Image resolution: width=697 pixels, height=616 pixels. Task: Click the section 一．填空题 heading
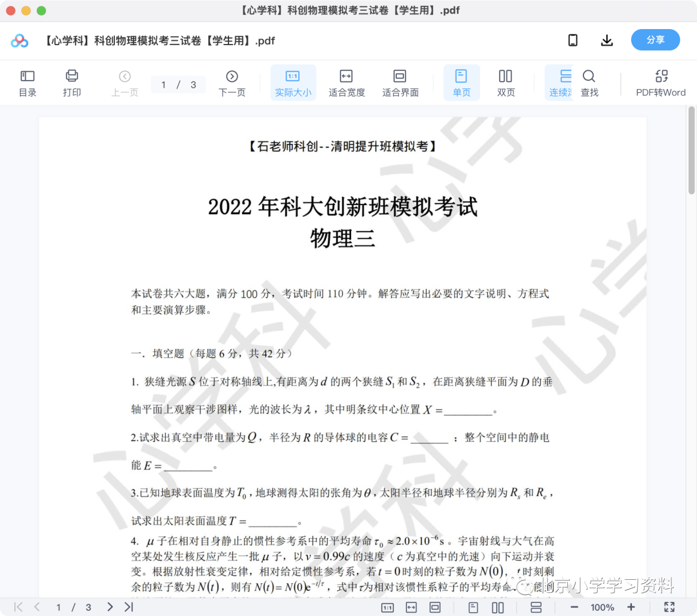(212, 353)
